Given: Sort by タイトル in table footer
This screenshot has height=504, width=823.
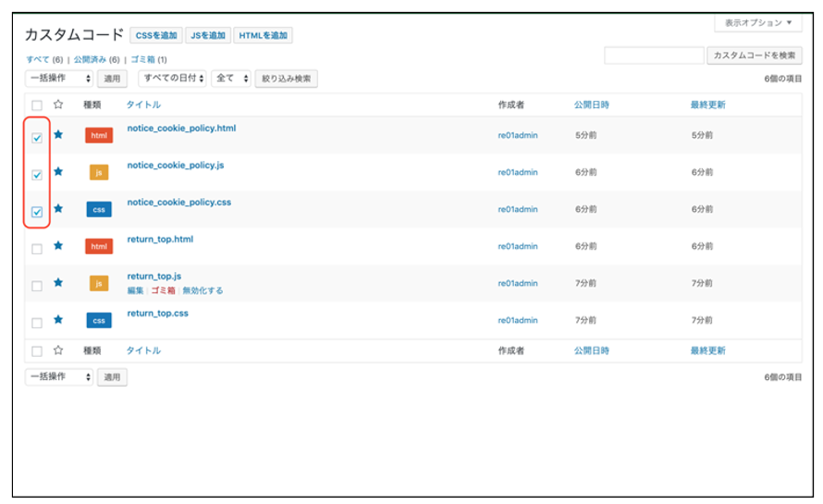Looking at the screenshot, I should [x=143, y=350].
